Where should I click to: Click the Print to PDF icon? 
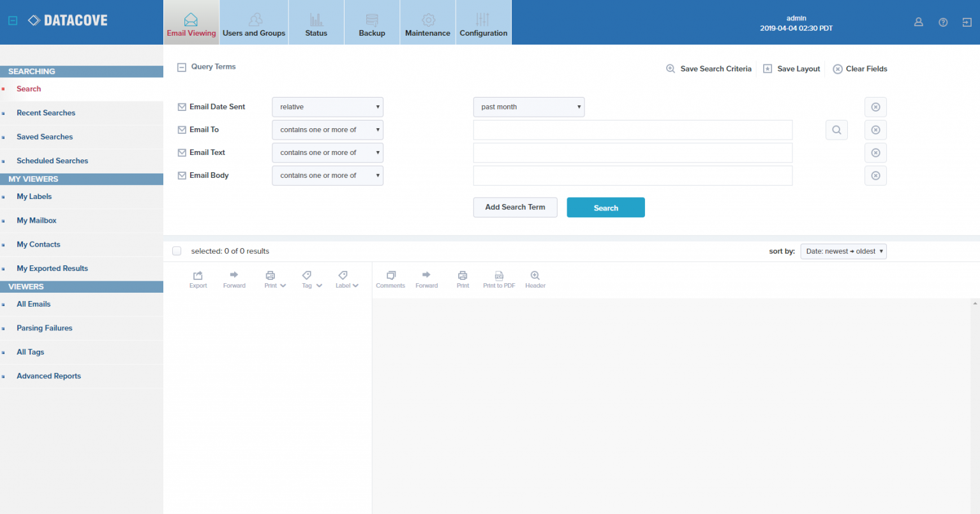click(499, 279)
